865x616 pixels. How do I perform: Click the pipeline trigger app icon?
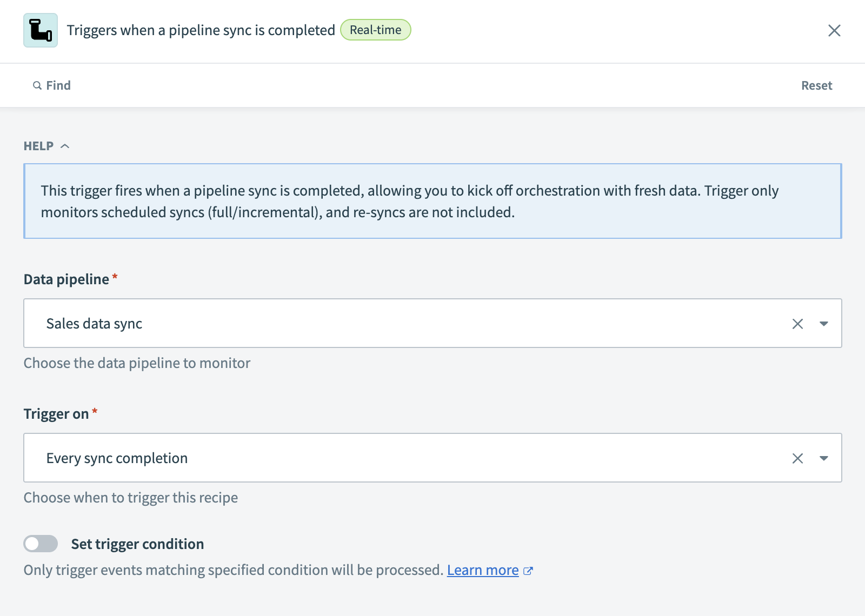tap(41, 31)
